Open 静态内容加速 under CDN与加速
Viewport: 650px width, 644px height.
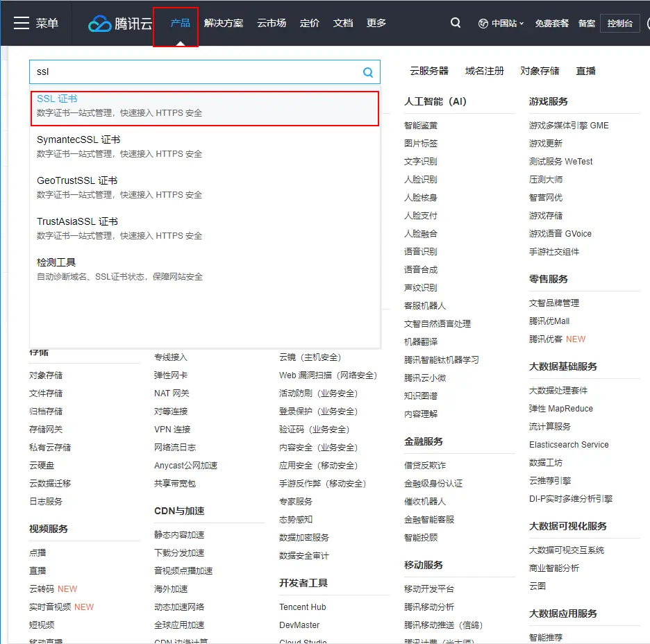click(179, 535)
